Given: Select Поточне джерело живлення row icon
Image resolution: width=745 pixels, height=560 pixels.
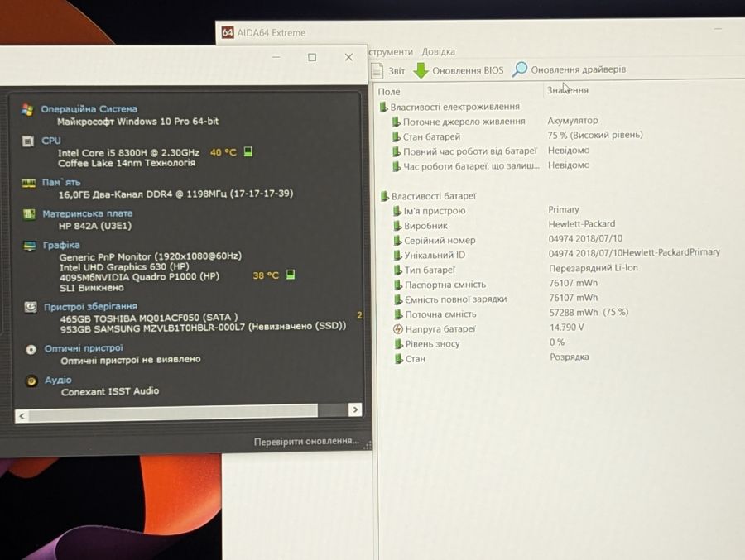Looking at the screenshot, I should [396, 122].
